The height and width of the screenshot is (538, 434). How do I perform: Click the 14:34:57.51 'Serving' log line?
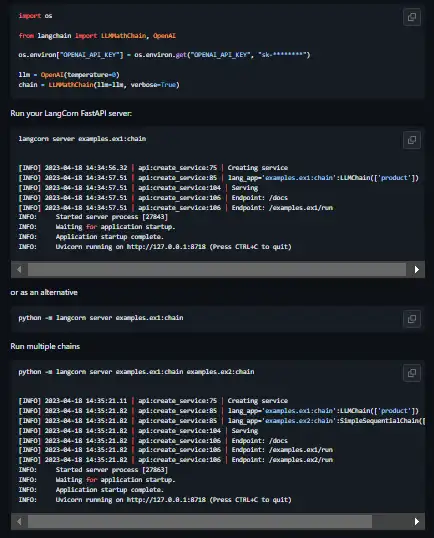(x=138, y=188)
